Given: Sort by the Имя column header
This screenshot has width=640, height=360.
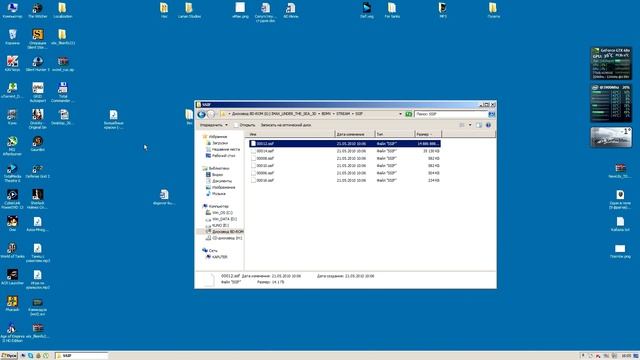Looking at the screenshot, I should 291,134.
